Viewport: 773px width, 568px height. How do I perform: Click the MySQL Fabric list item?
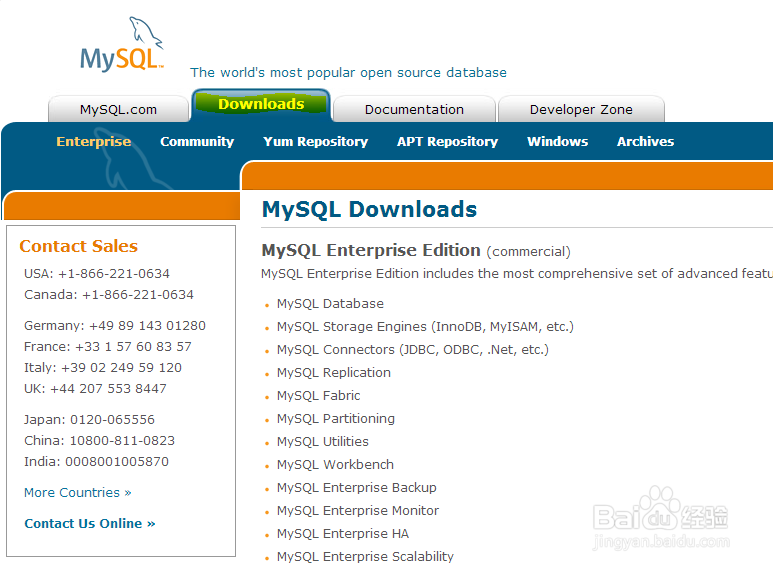click(318, 396)
